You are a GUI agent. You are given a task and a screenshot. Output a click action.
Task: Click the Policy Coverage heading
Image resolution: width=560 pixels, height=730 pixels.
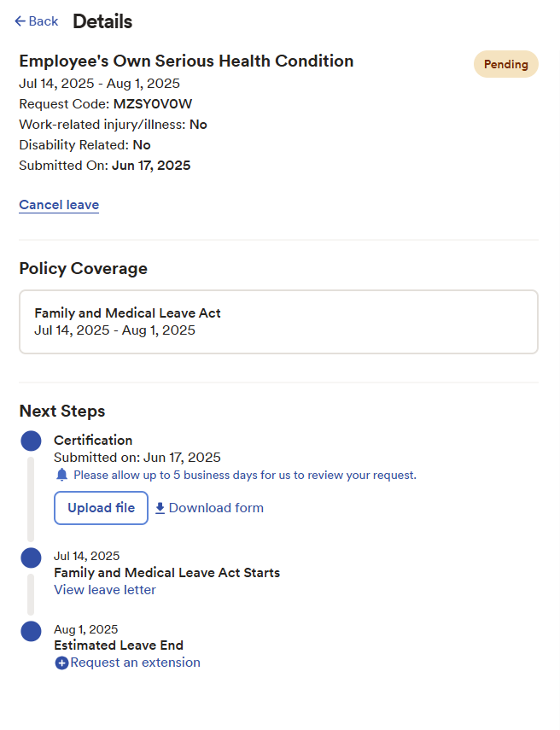click(83, 268)
